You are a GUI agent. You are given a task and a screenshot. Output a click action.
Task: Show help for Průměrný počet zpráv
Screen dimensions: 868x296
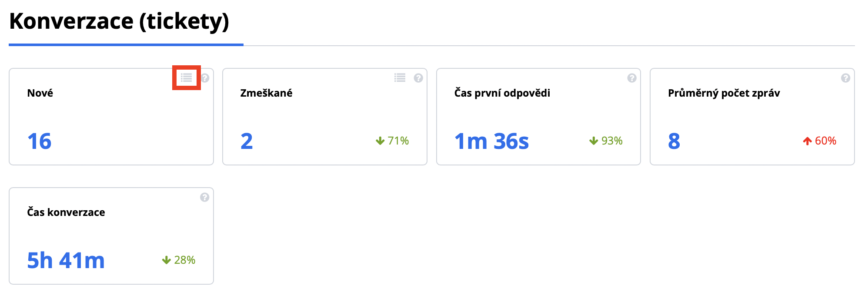point(845,78)
